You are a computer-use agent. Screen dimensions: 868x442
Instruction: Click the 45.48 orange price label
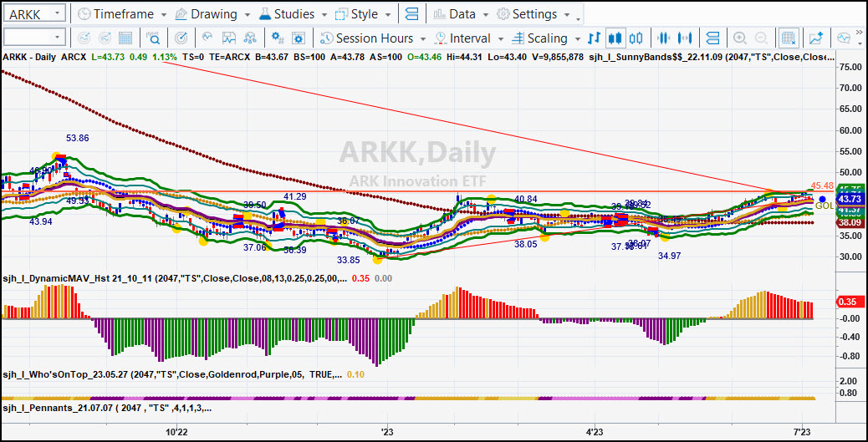click(822, 185)
